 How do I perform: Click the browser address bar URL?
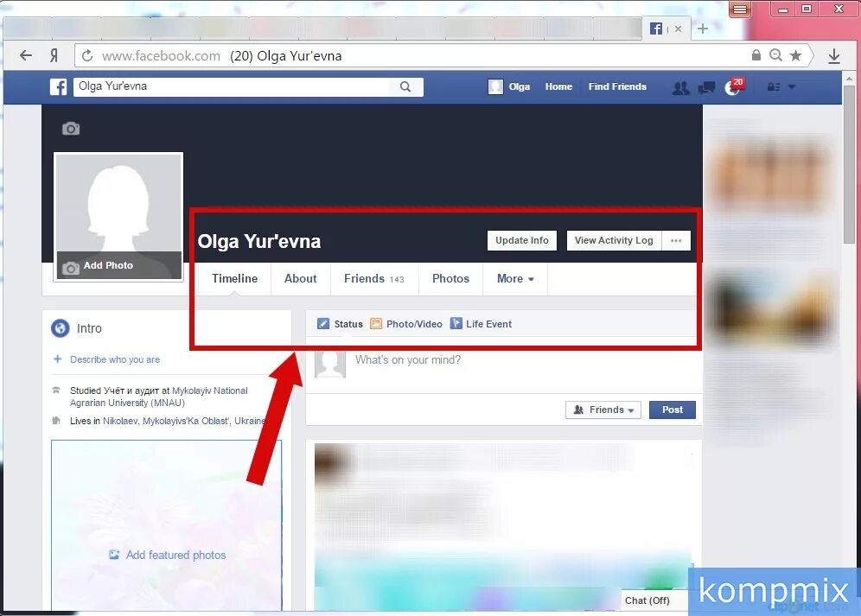pyautogui.click(x=160, y=56)
